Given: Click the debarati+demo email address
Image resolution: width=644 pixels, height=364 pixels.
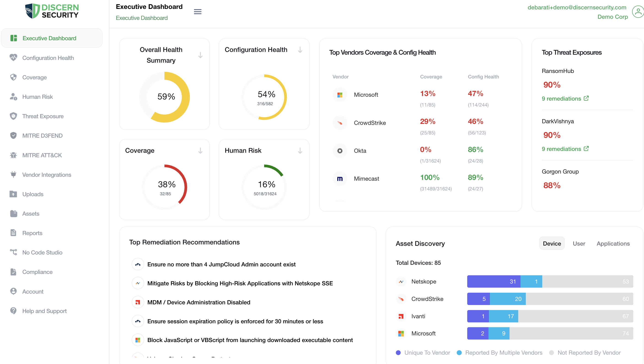Looking at the screenshot, I should [x=577, y=7].
